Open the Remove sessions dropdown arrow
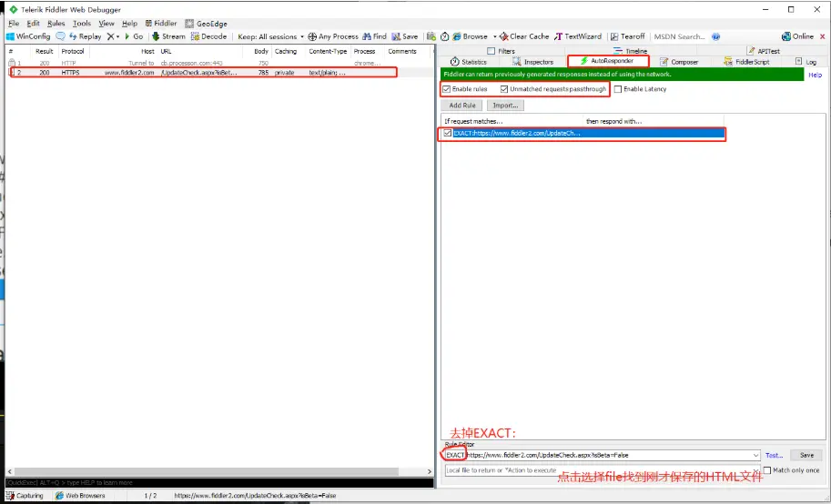The width and height of the screenshot is (831, 504). point(117,36)
